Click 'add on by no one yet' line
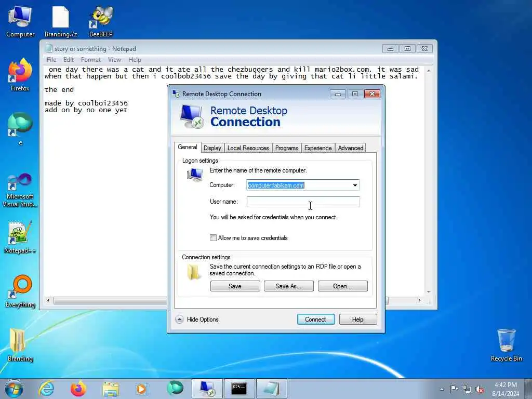532x399 pixels. tap(86, 110)
